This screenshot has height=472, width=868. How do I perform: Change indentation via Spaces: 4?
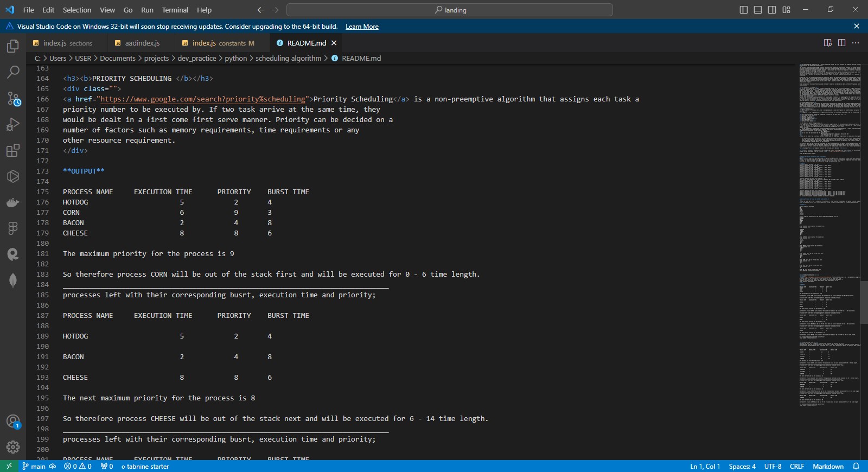point(742,466)
